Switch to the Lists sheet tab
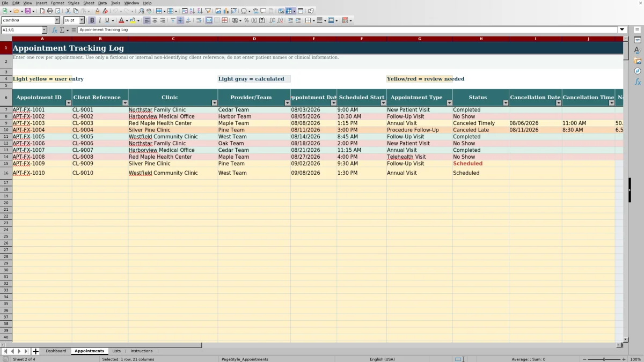Screen dimensions: 644x362 pos(116,351)
